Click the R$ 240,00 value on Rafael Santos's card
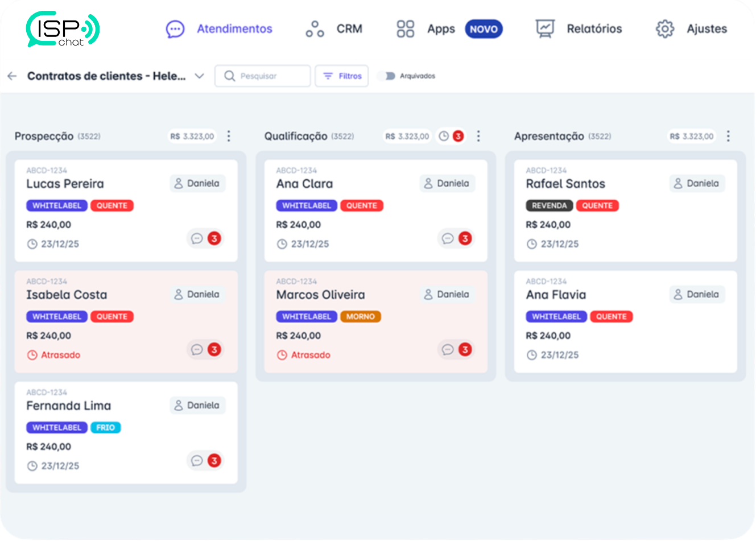 click(x=548, y=225)
